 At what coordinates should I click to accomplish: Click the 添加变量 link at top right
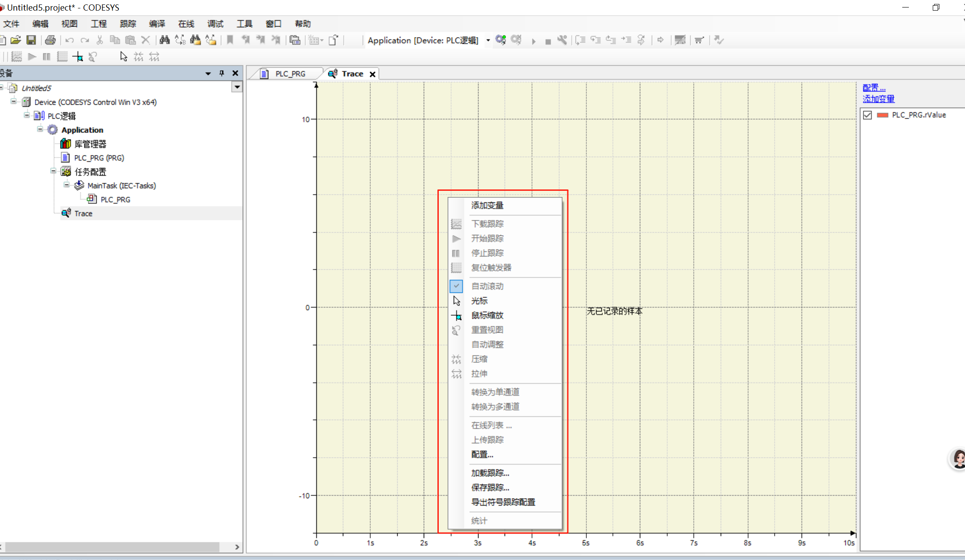[878, 99]
